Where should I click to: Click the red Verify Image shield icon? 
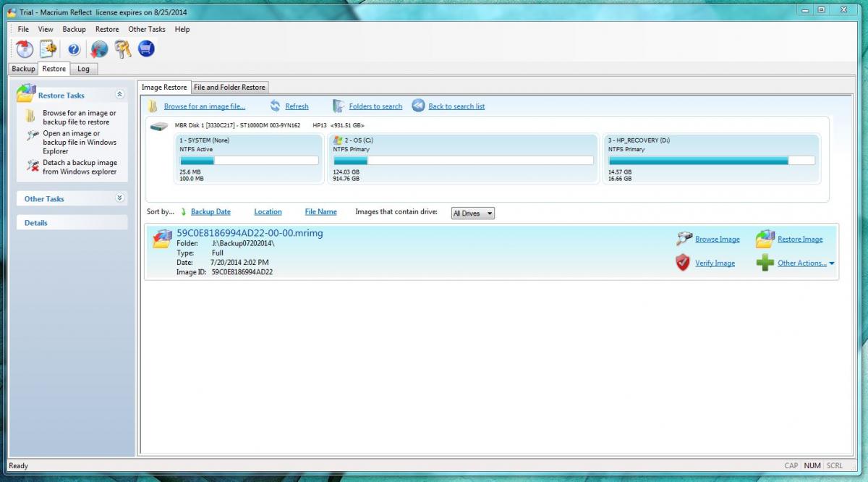[x=683, y=263]
